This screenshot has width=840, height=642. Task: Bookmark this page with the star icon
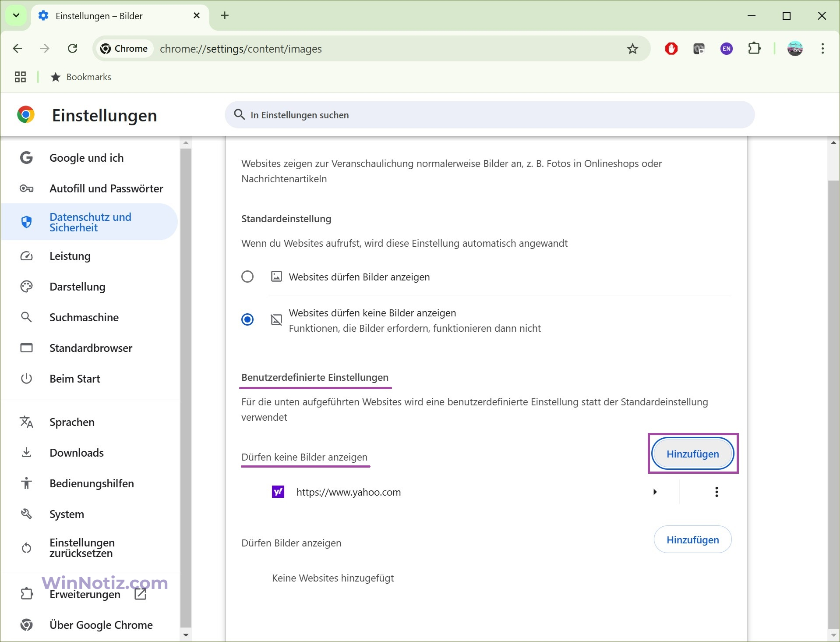(x=632, y=49)
